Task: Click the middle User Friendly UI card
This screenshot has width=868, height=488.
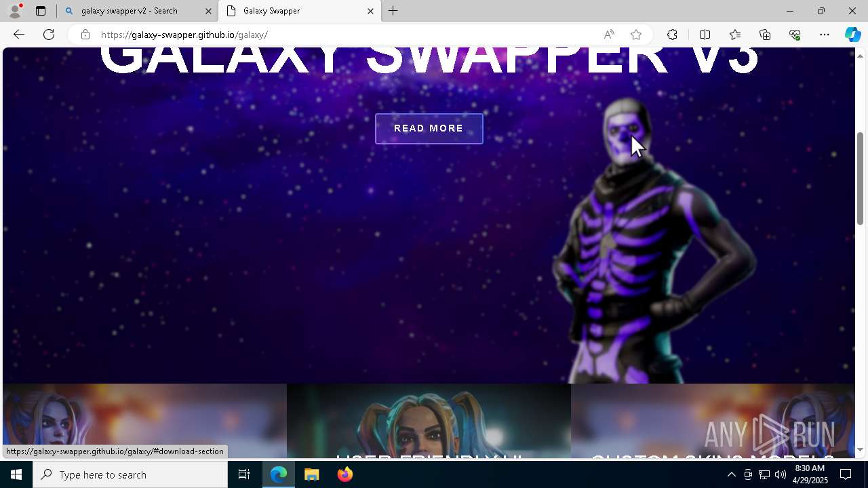Action: pyautogui.click(x=429, y=421)
